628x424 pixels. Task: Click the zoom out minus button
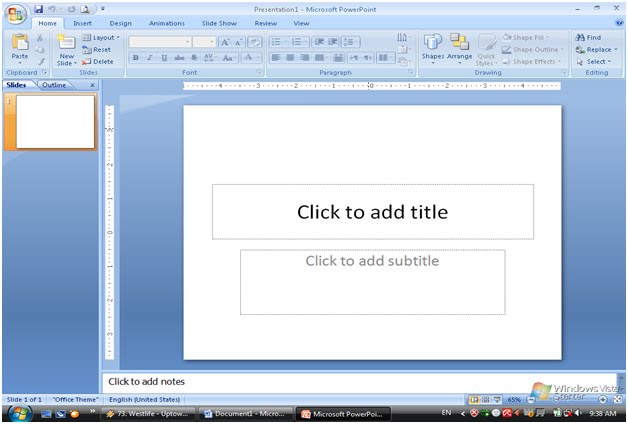[x=531, y=400]
